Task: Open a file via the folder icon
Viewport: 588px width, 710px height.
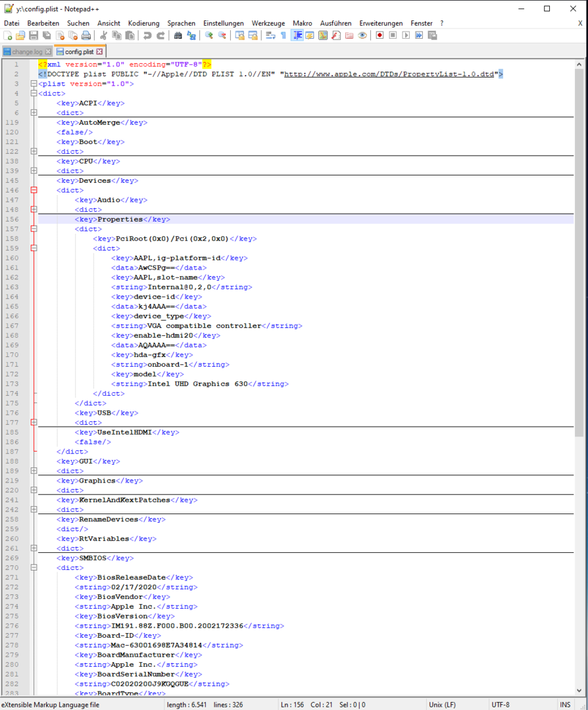Action: 20,35
